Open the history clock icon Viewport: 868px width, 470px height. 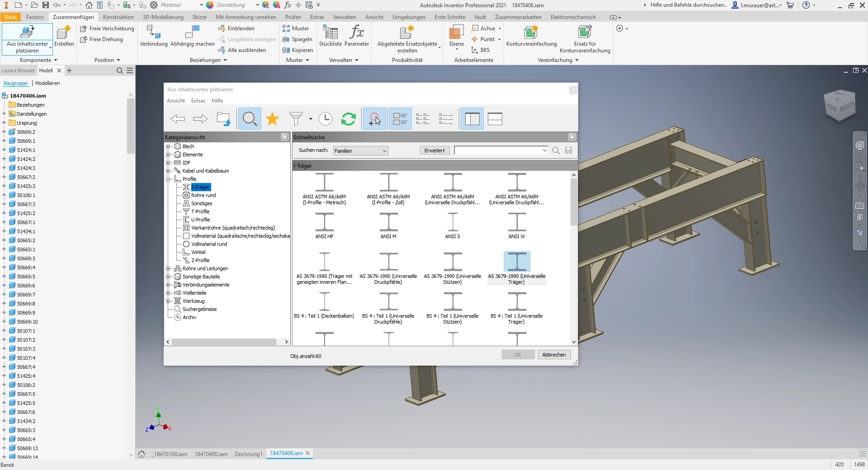tap(325, 119)
